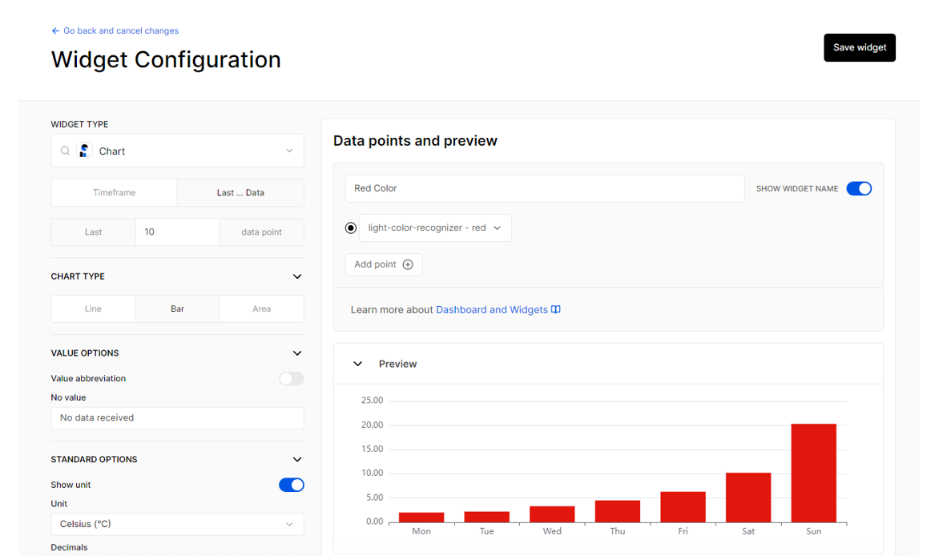Choose Bar chart type
This screenshot has width=951, height=560.
point(177,308)
